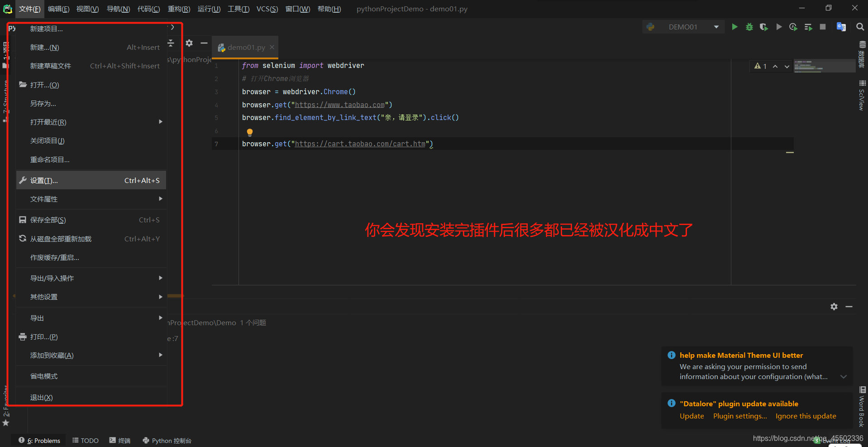The height and width of the screenshot is (447, 868).
Task: Open the SciView side panel
Action: 862,96
